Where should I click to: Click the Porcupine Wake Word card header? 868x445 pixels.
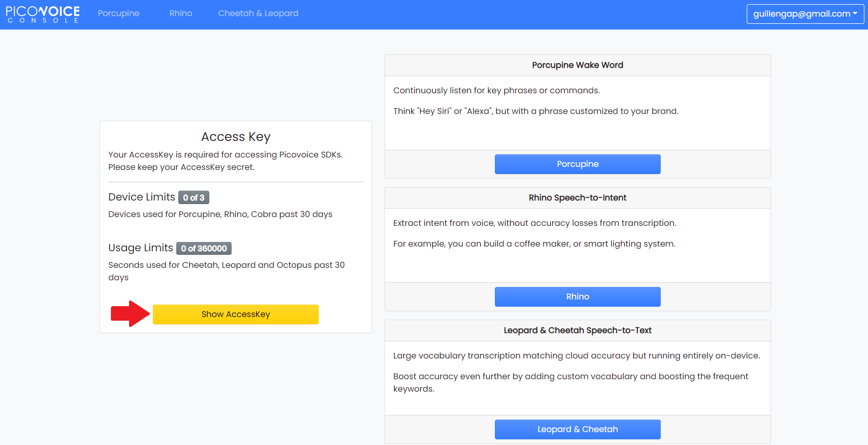pyautogui.click(x=578, y=65)
